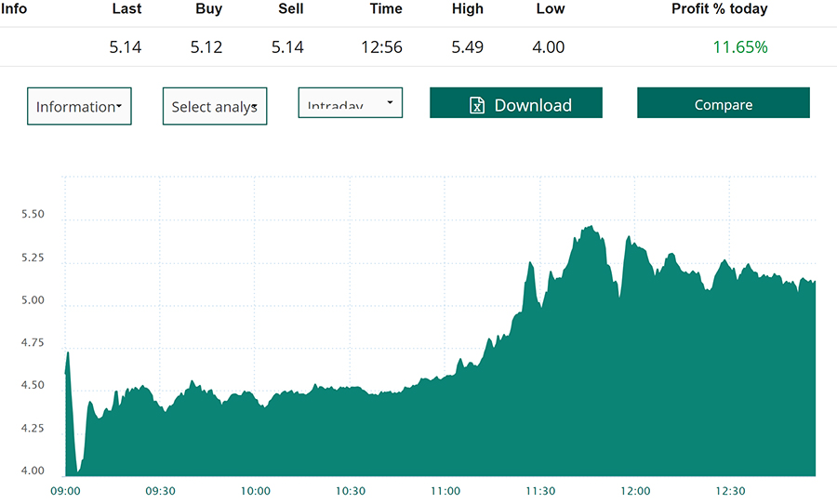The image size is (837, 504).
Task: Open the Intraday period dropdown
Action: pyautogui.click(x=350, y=103)
